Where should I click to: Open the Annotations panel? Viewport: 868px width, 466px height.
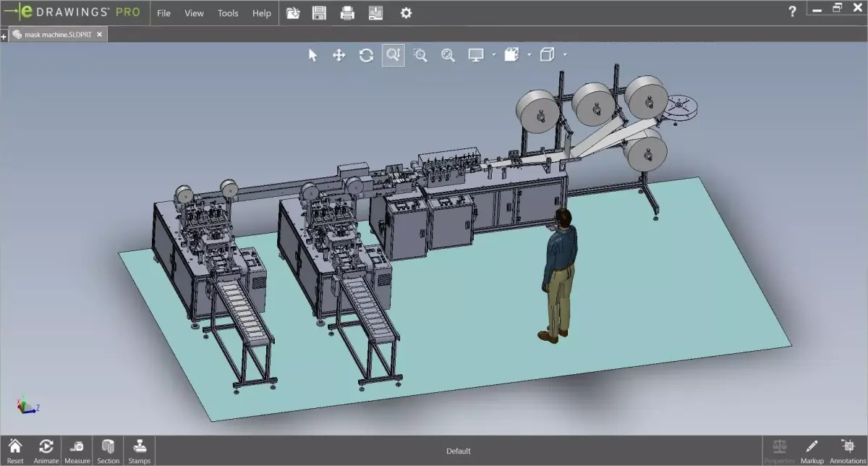[x=847, y=451]
